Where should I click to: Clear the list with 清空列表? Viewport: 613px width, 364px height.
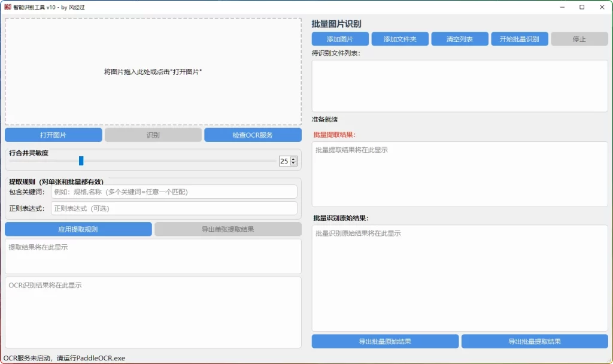click(x=459, y=39)
